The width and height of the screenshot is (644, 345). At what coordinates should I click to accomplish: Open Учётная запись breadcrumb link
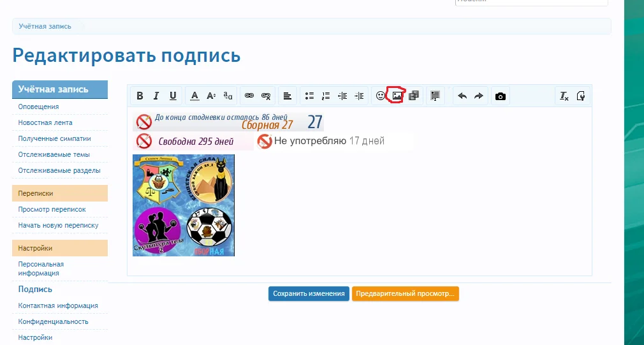tap(45, 26)
